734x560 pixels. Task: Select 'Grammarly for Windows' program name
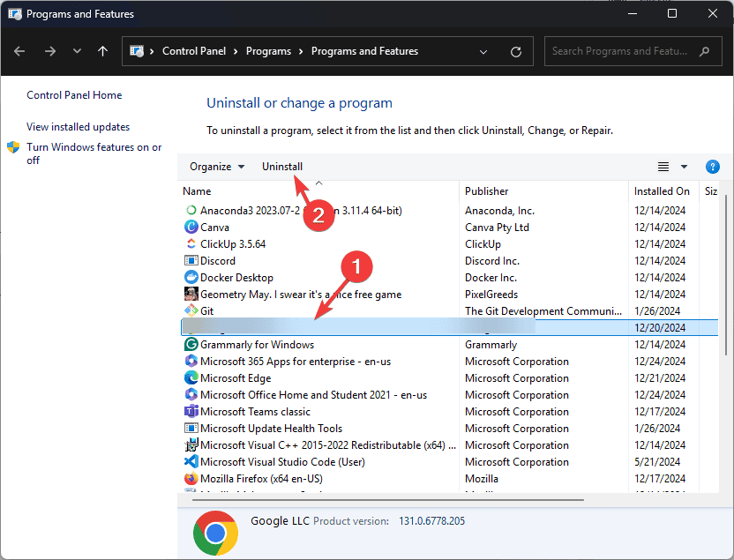pos(257,345)
